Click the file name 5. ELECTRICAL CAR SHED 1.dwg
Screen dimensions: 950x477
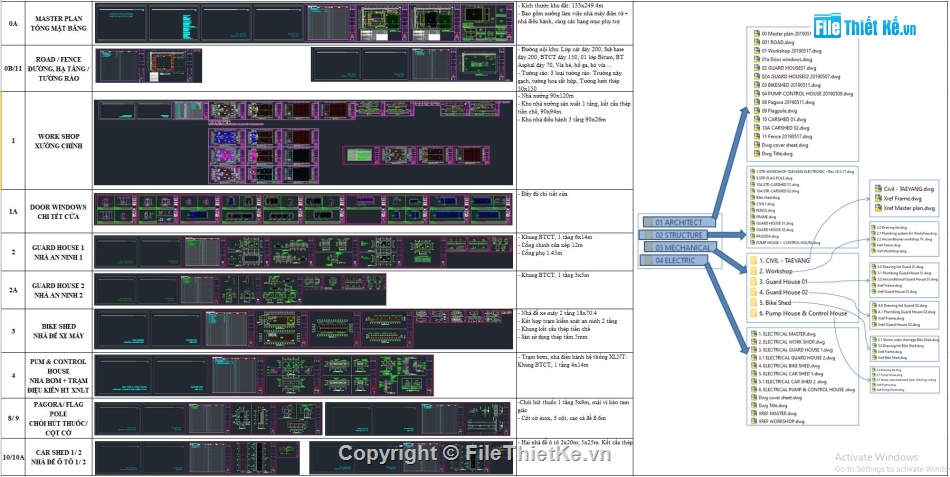tap(791, 374)
